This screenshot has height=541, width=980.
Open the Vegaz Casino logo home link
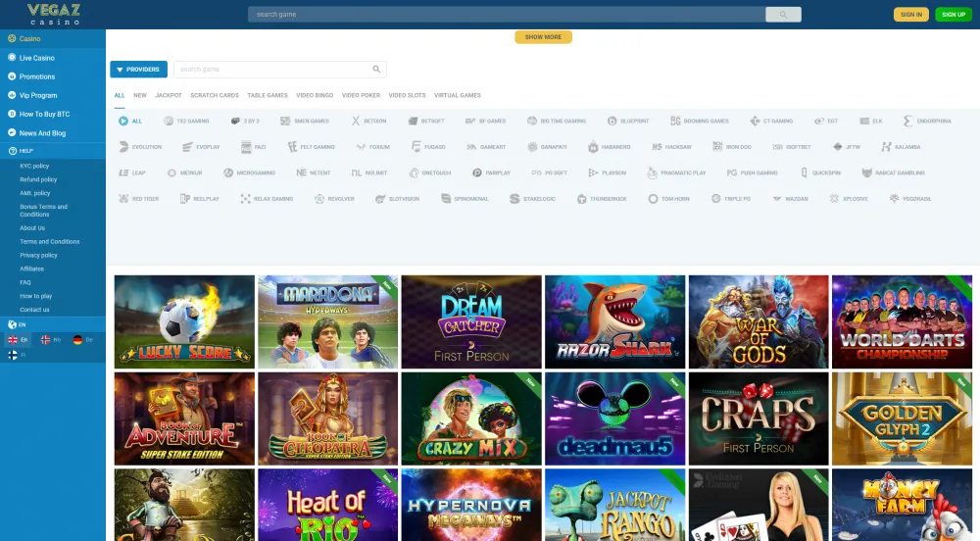pos(54,14)
